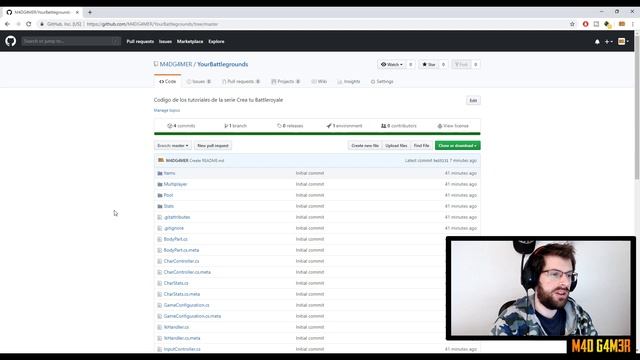Open the Wiki tab

(319, 82)
